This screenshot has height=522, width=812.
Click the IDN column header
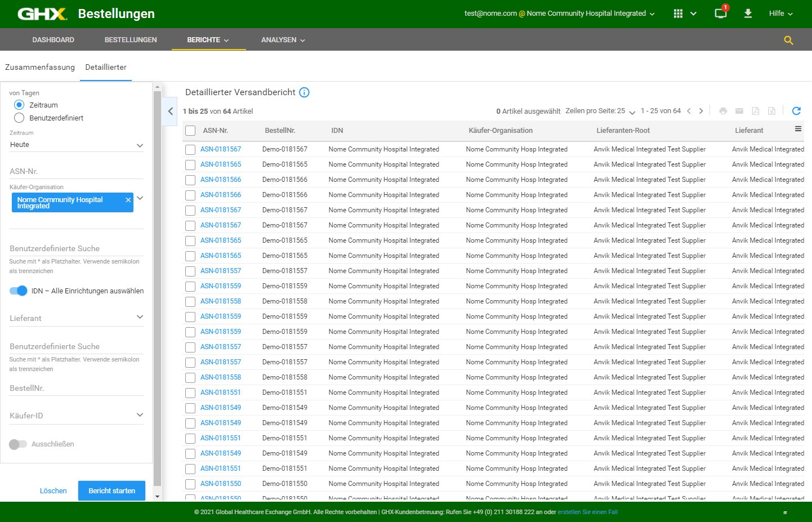click(337, 131)
